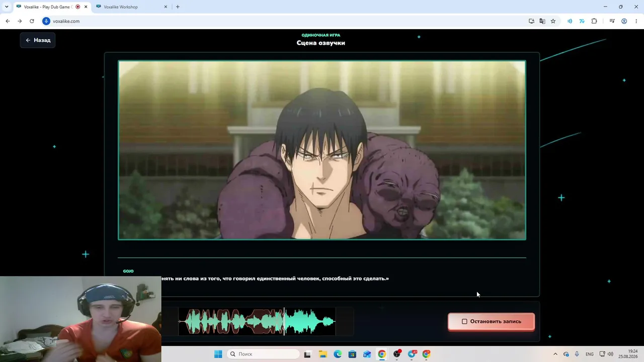Launch Microsoft Edge from the taskbar
The image size is (644, 362).
pos(338,354)
